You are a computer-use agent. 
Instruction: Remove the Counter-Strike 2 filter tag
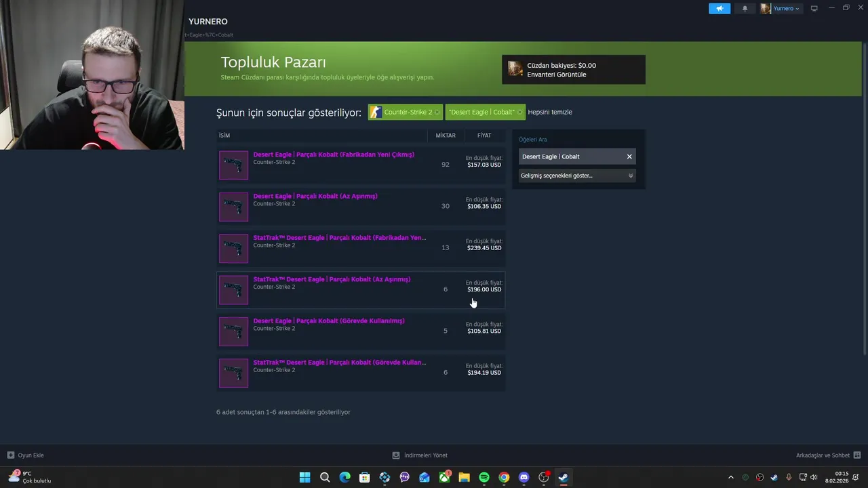coord(437,112)
